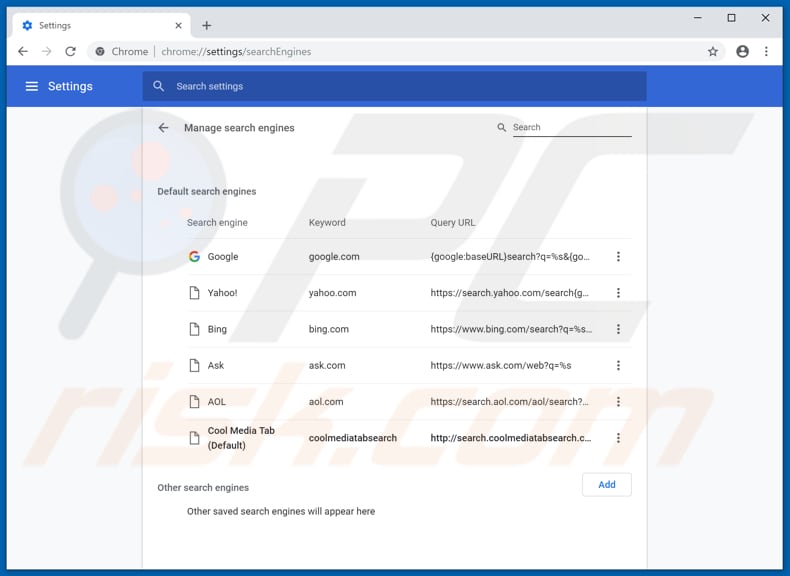Click the Default search engines heading
790x576 pixels.
tap(207, 191)
